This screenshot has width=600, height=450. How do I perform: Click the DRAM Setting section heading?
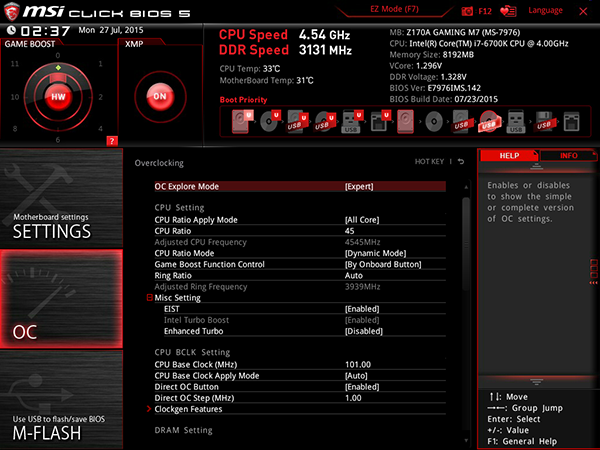click(x=183, y=430)
